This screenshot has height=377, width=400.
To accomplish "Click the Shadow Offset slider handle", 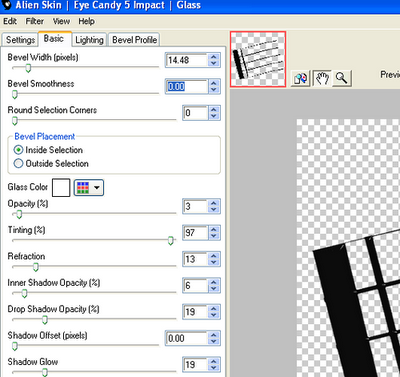I will tap(15, 346).
